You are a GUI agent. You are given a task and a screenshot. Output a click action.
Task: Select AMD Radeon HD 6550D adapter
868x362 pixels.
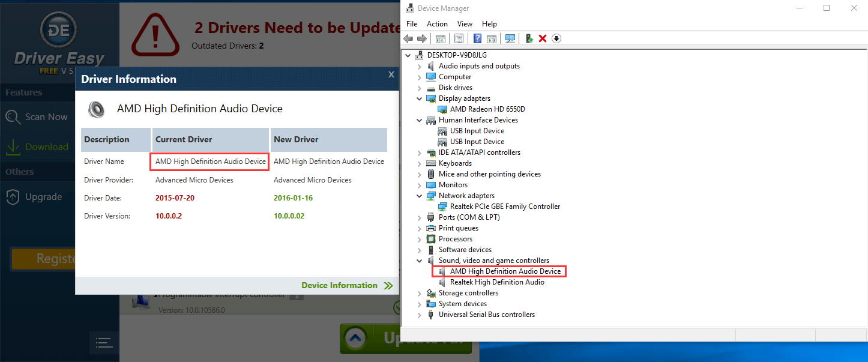click(487, 109)
